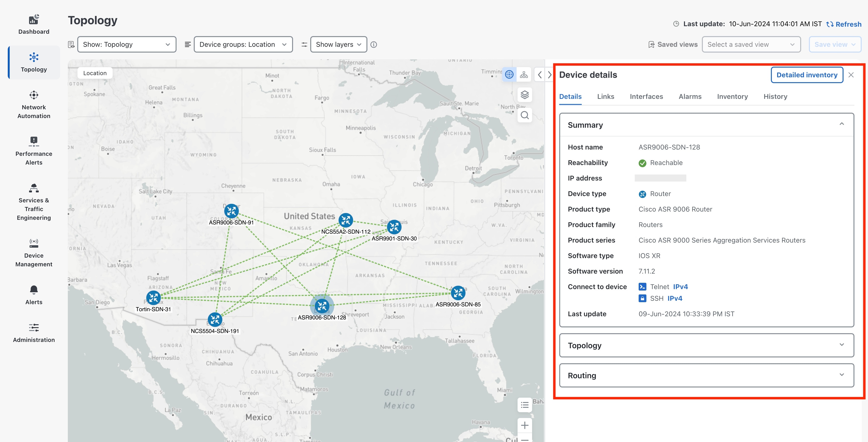Image resolution: width=868 pixels, height=442 pixels.
Task: Close the Device details panel
Action: (851, 75)
